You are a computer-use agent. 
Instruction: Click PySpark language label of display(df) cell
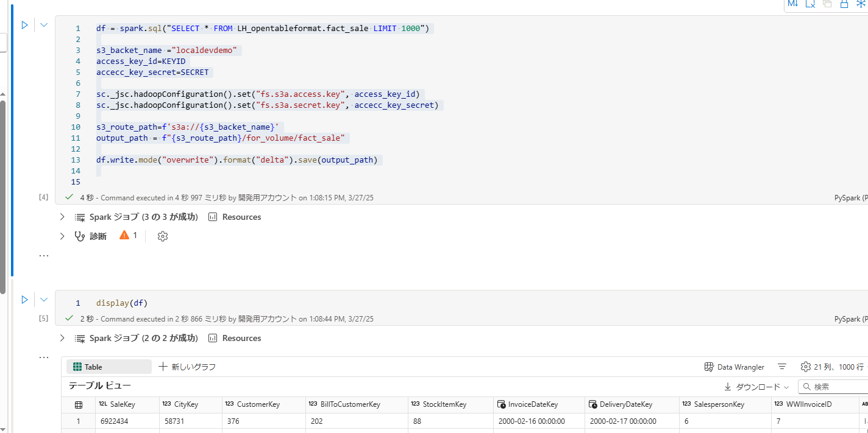coord(851,319)
